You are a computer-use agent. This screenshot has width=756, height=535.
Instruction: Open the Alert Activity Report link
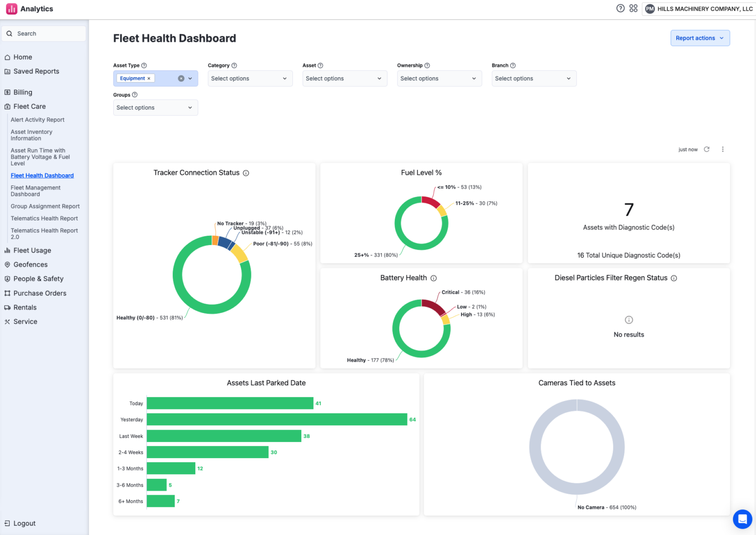click(x=37, y=120)
